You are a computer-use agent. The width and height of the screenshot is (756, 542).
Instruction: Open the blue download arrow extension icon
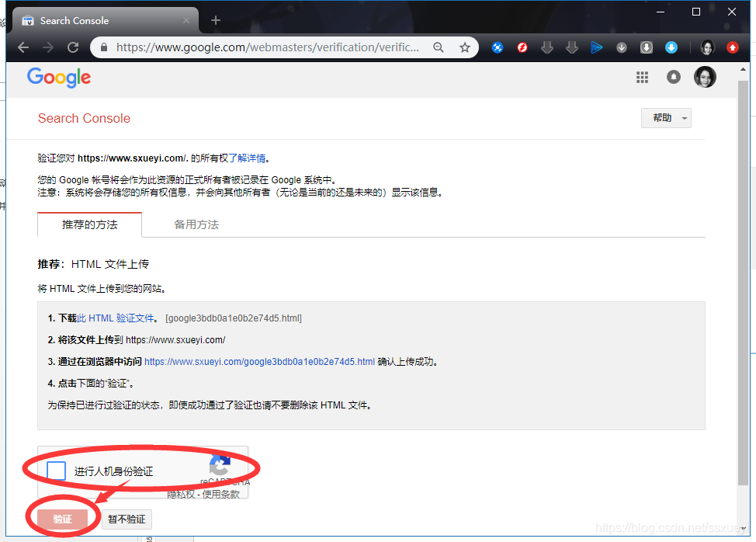click(x=671, y=47)
